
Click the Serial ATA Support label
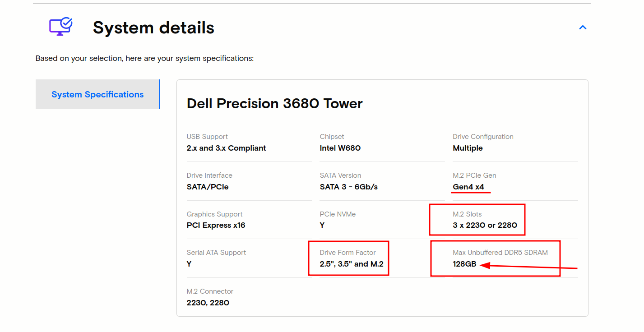point(216,253)
